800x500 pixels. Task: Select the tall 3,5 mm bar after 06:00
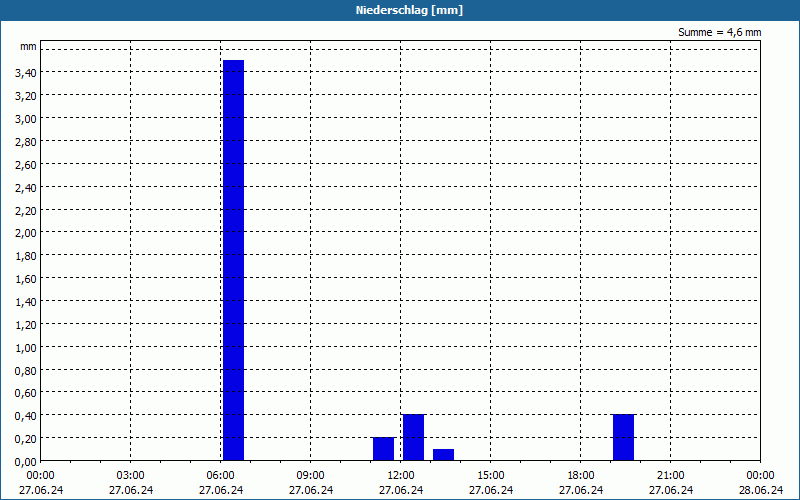[234, 260]
